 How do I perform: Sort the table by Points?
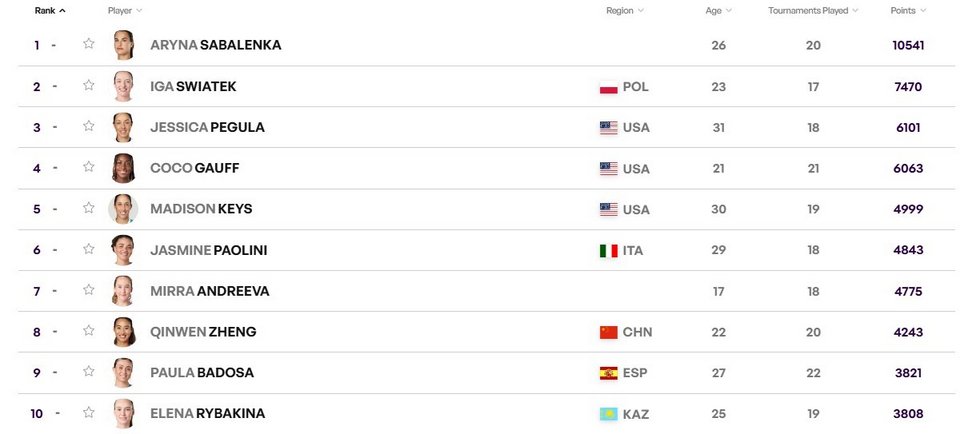[x=908, y=10]
